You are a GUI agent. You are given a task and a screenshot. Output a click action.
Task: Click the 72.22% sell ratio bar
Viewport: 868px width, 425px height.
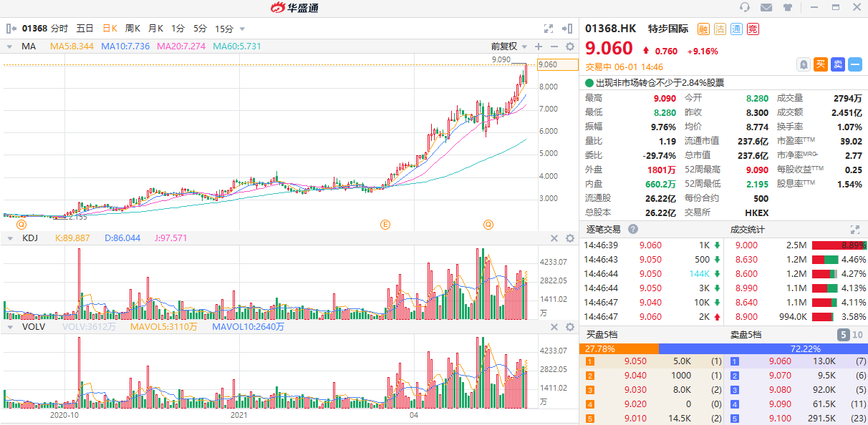[x=763, y=348]
